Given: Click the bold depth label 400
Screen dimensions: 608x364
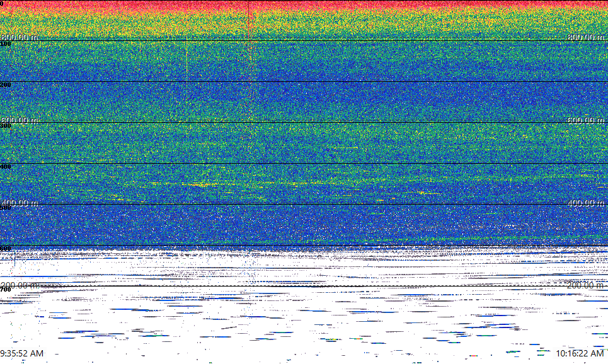Looking at the screenshot, I should [6, 167].
